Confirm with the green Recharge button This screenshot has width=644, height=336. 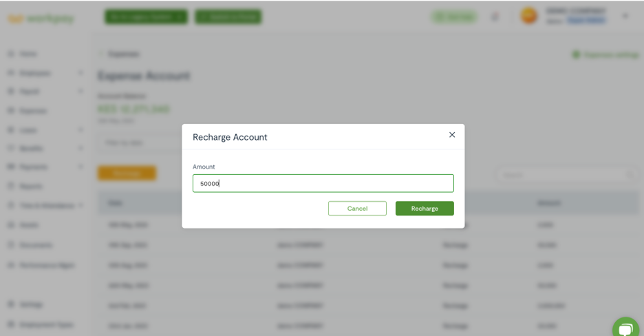pos(425,208)
